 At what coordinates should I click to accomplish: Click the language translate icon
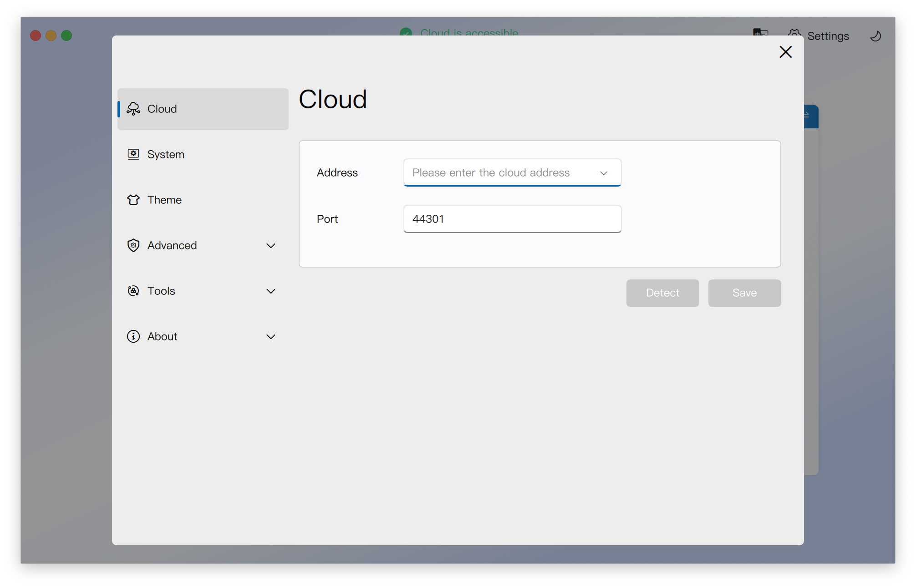760,32
